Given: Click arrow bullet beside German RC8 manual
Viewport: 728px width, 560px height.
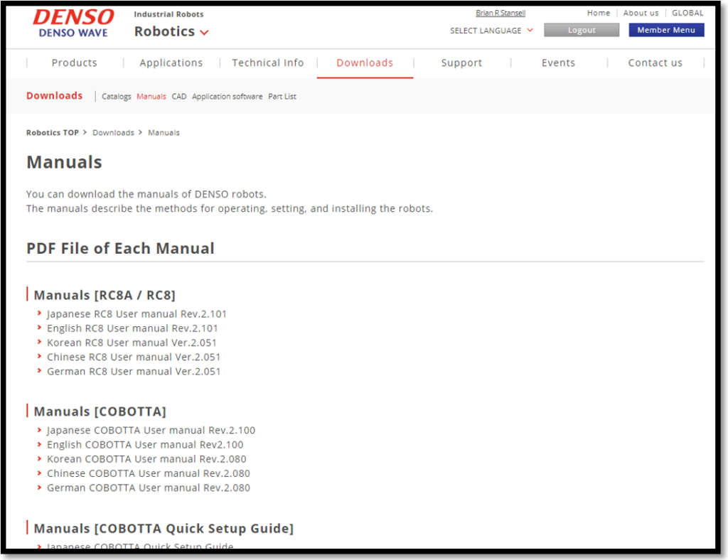Looking at the screenshot, I should pyautogui.click(x=40, y=371).
